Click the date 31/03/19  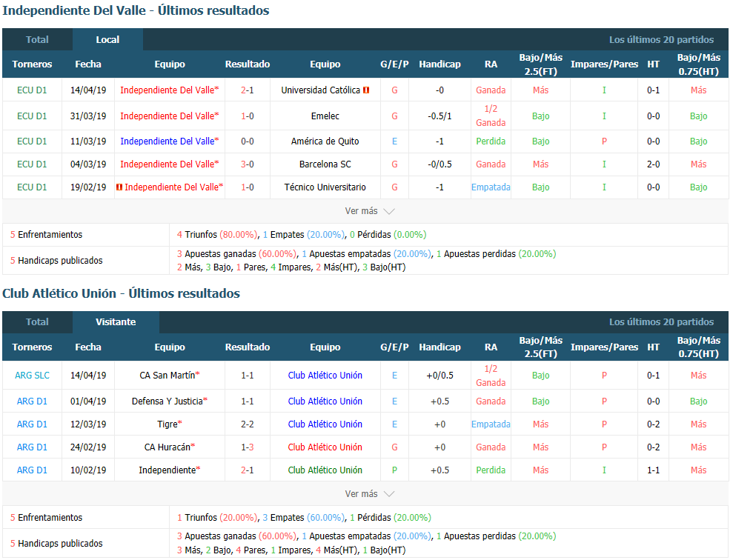(x=88, y=116)
